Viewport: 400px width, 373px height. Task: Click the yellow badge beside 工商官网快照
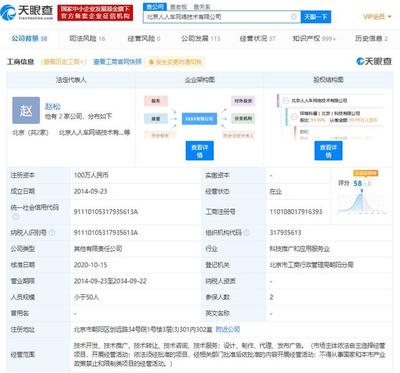tap(175, 62)
